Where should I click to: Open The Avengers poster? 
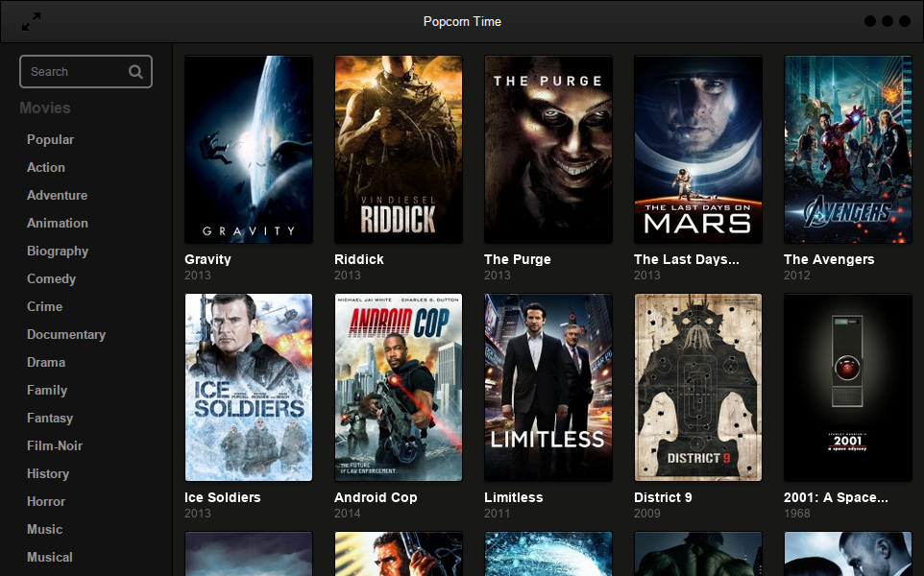pyautogui.click(x=847, y=149)
